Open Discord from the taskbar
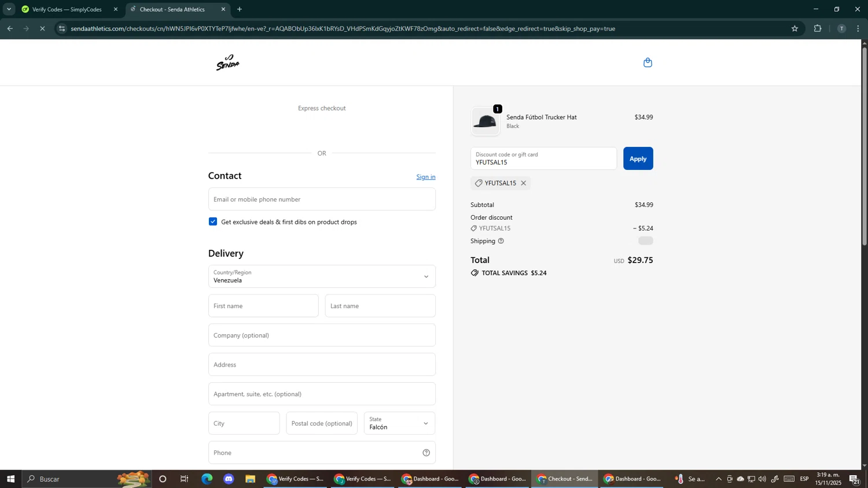 229,479
